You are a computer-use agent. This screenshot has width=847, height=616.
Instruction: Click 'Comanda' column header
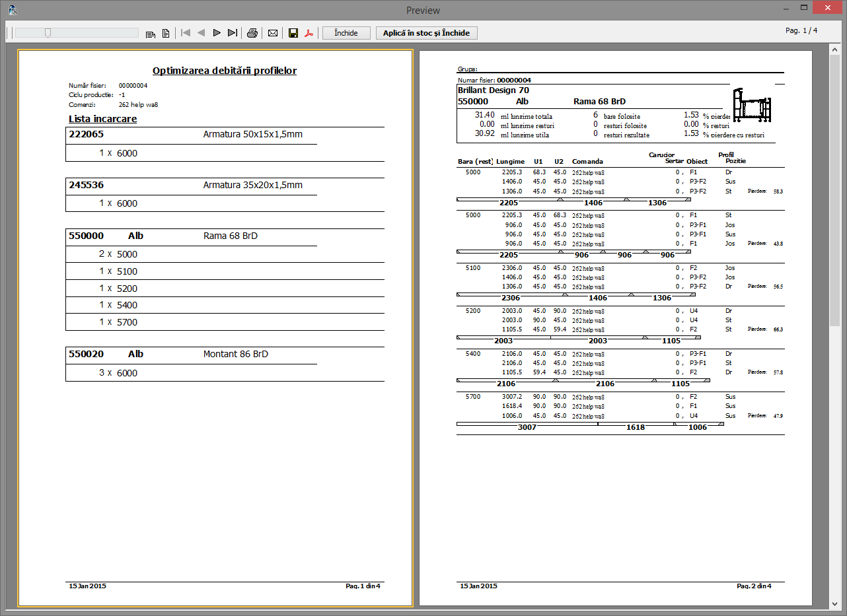587,161
